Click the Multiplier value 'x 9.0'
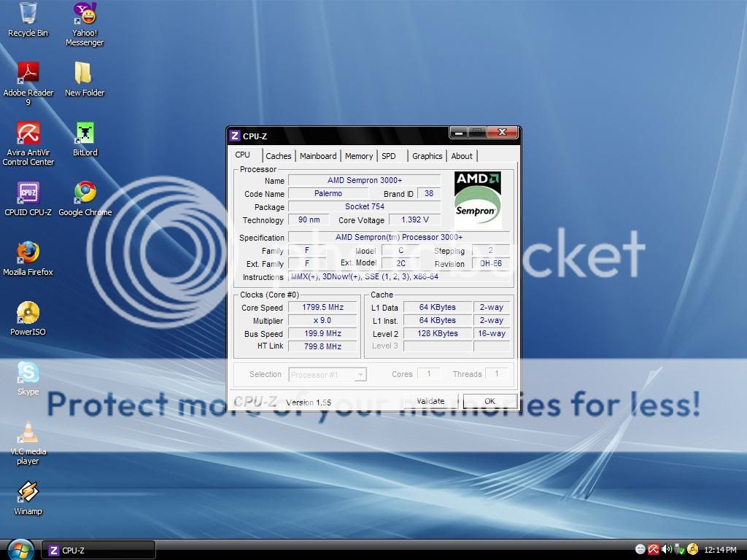 pos(322,321)
